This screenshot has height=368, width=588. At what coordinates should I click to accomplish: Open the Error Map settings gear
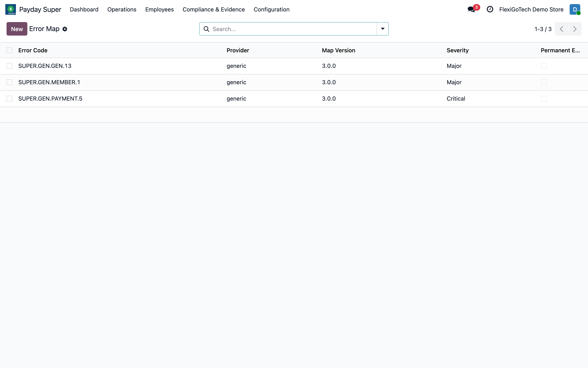[65, 29]
